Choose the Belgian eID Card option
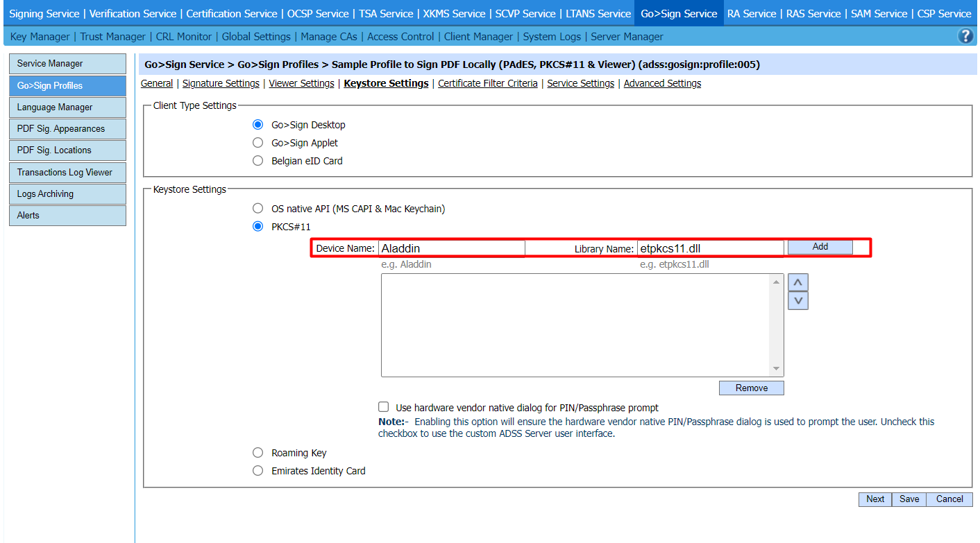Screen dimensions: 980x543 (x=258, y=161)
